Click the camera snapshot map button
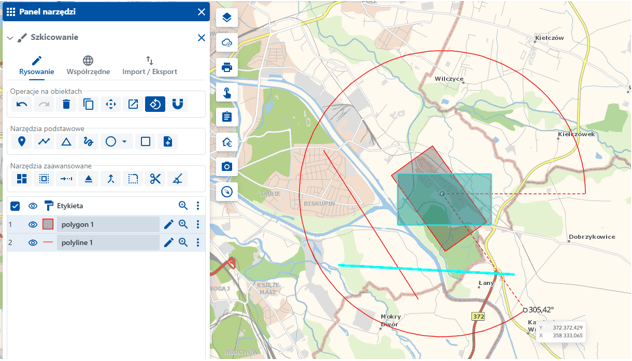This screenshot has width=632, height=361. pyautogui.click(x=227, y=166)
